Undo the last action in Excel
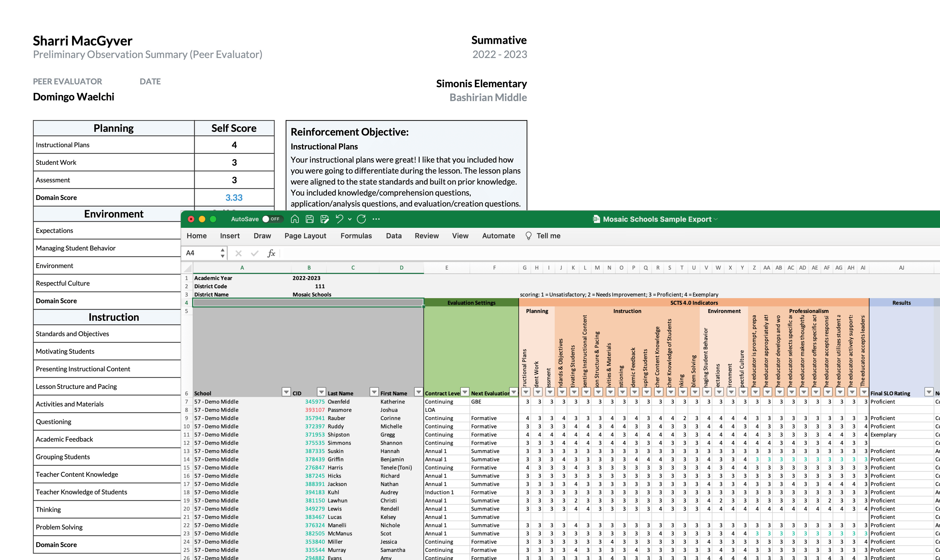Screen dimensions: 940x560 pyautogui.click(x=339, y=219)
